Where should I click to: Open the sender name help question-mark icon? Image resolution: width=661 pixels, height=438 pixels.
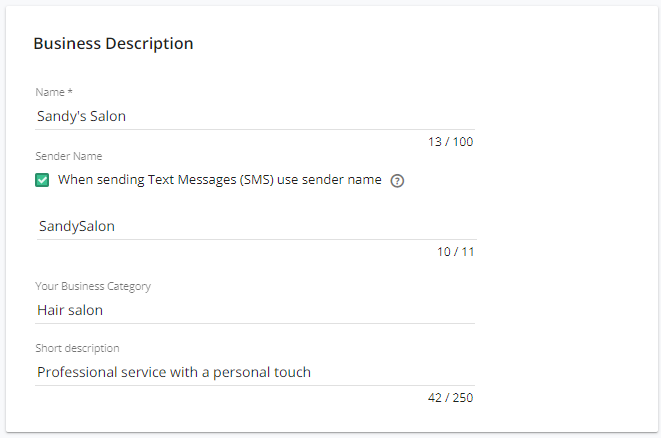[397, 181]
